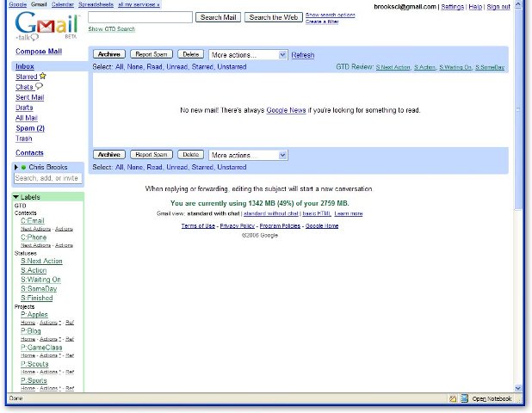
Task: Open the P:Apples project label
Action: [x=34, y=315]
